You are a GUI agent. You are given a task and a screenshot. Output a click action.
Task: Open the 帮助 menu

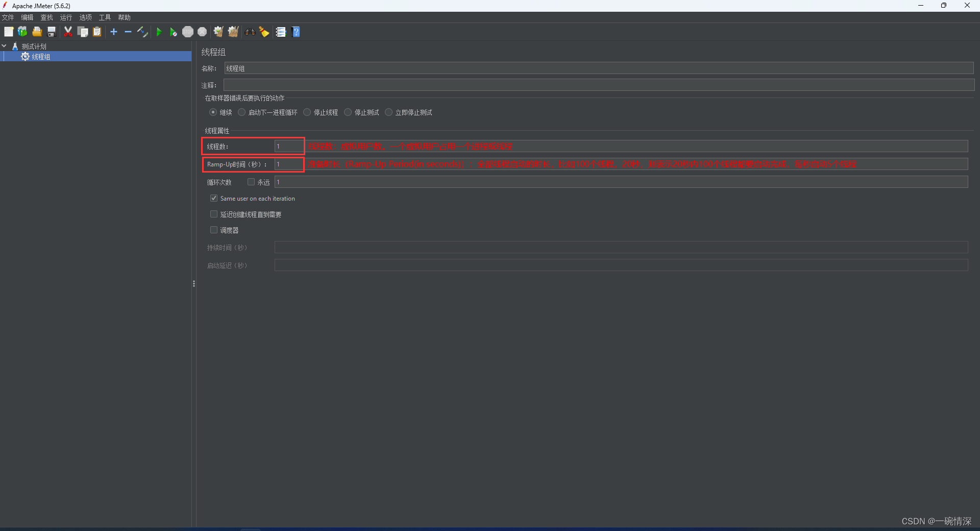[x=124, y=17]
